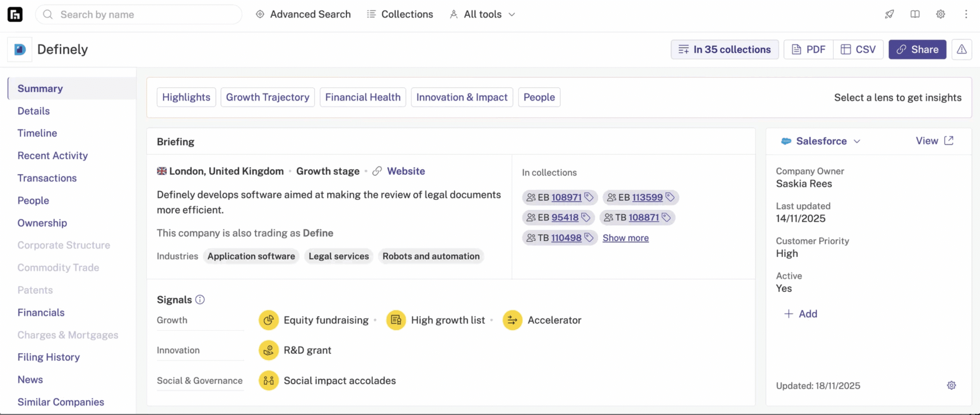980x415 pixels.
Task: Go to Recent Activity in the sidebar
Action: pyautogui.click(x=52, y=156)
